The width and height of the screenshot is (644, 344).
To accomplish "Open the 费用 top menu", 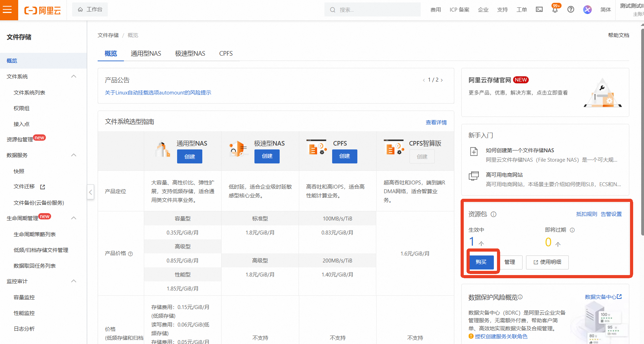I will [435, 10].
